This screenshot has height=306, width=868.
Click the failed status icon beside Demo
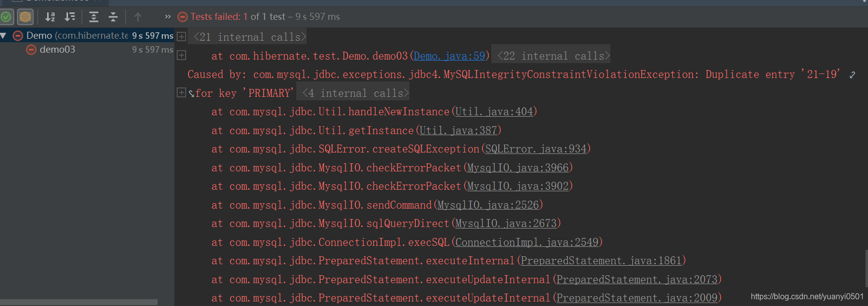18,36
